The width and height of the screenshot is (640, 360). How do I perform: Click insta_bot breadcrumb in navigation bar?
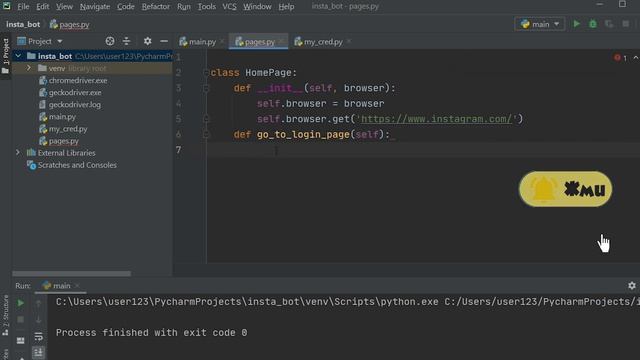click(23, 24)
